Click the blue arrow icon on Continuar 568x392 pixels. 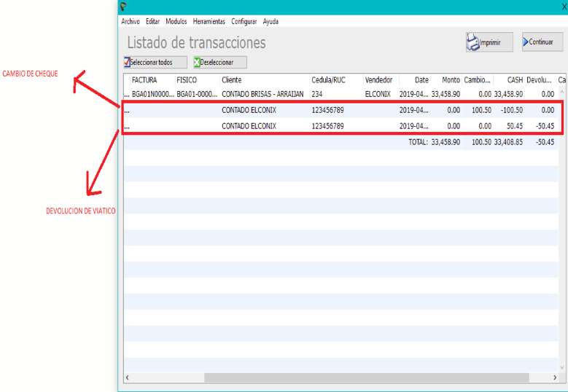(526, 42)
